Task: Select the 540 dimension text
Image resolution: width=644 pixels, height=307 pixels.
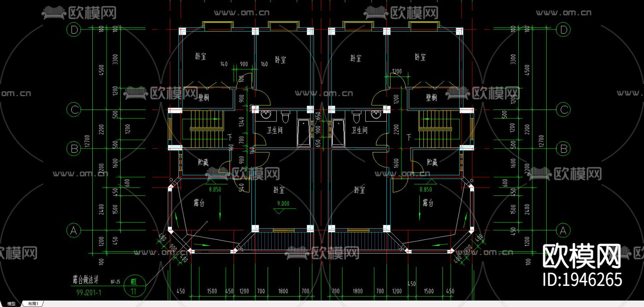Action: click(x=241, y=187)
